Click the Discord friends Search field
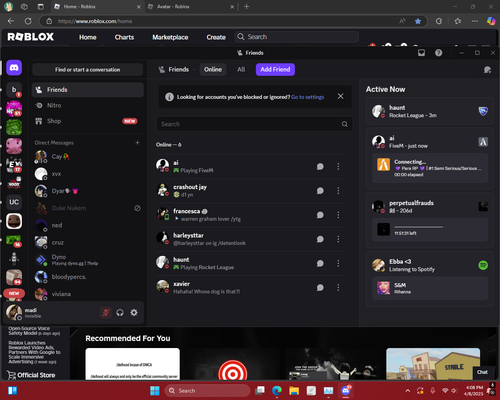The width and height of the screenshot is (500, 400). [x=254, y=124]
